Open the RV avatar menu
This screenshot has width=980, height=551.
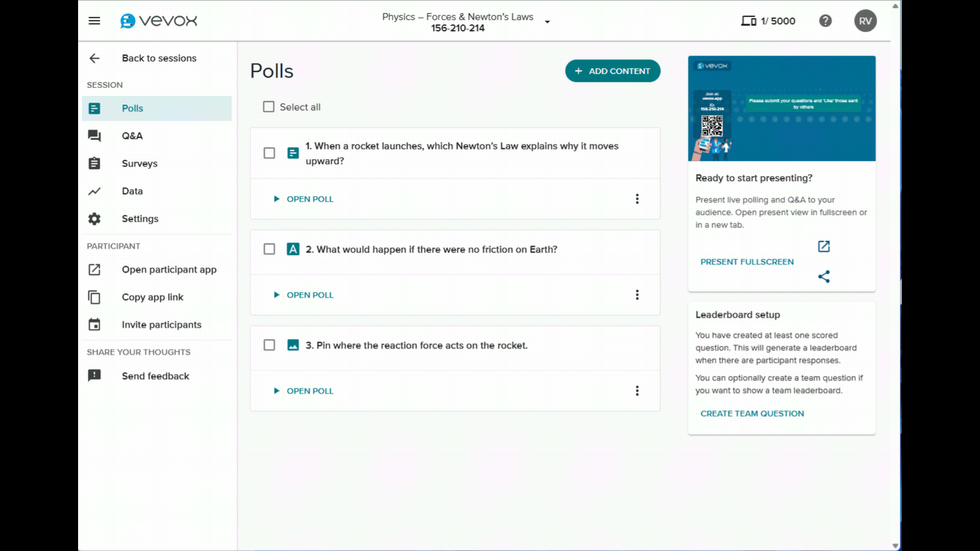click(865, 21)
